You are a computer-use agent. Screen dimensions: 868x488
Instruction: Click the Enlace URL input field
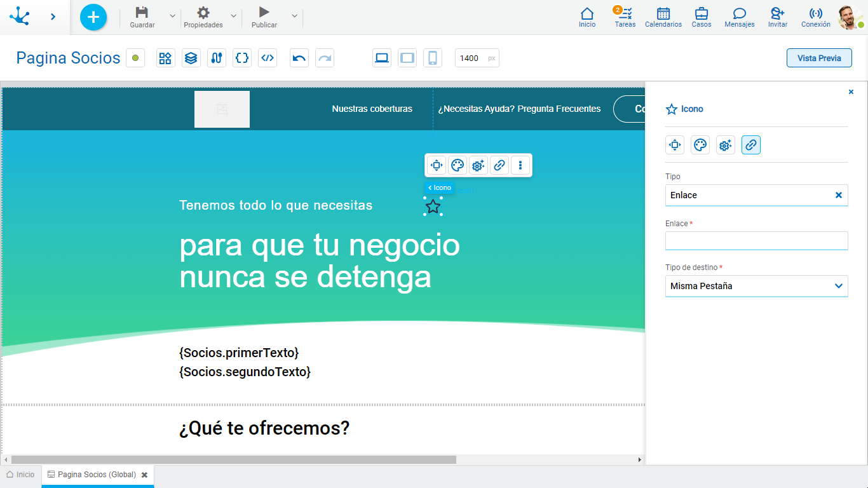pyautogui.click(x=757, y=240)
